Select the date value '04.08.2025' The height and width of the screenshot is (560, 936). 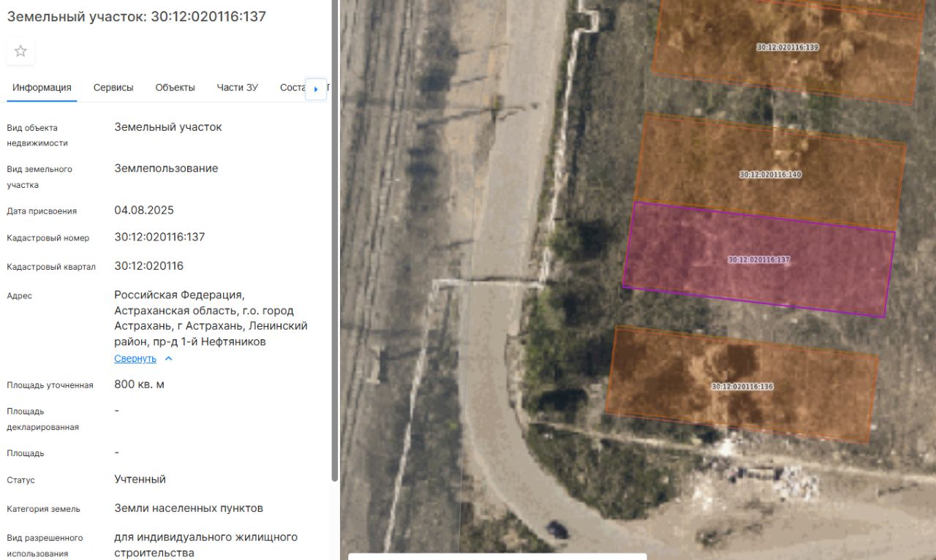tap(144, 211)
